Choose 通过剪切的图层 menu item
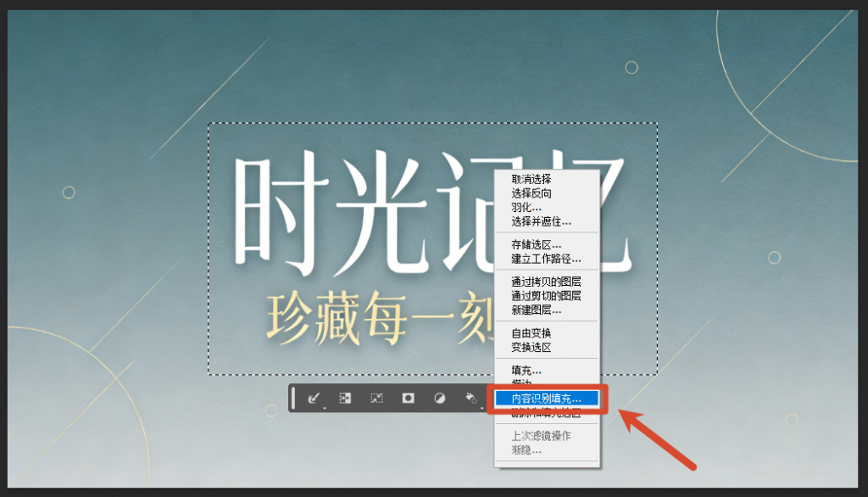 pyautogui.click(x=547, y=296)
